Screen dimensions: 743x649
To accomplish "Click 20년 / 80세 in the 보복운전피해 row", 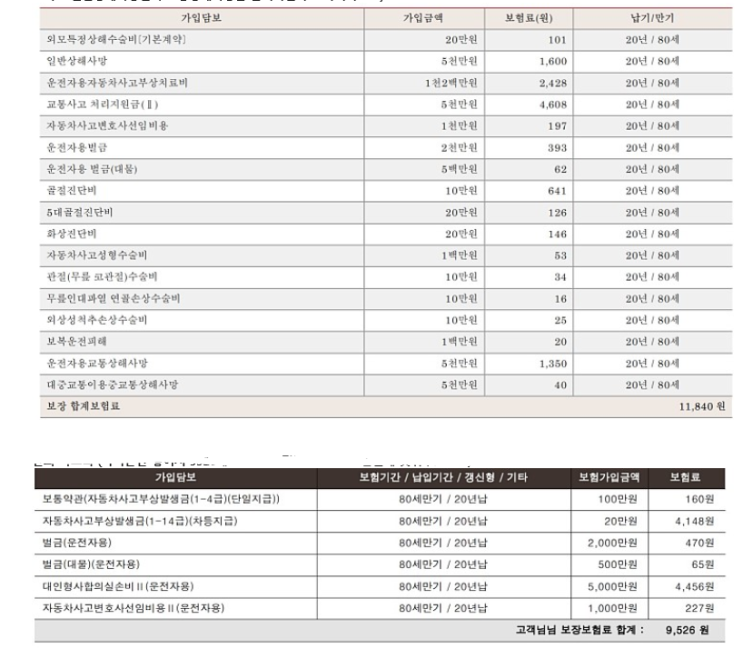I will (x=652, y=342).
